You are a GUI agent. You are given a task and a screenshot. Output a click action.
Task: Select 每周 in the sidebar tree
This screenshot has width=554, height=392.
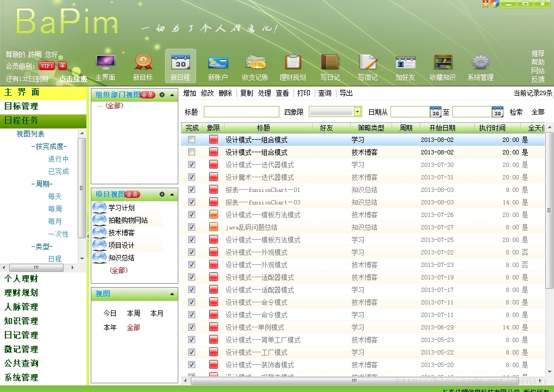coord(55,209)
